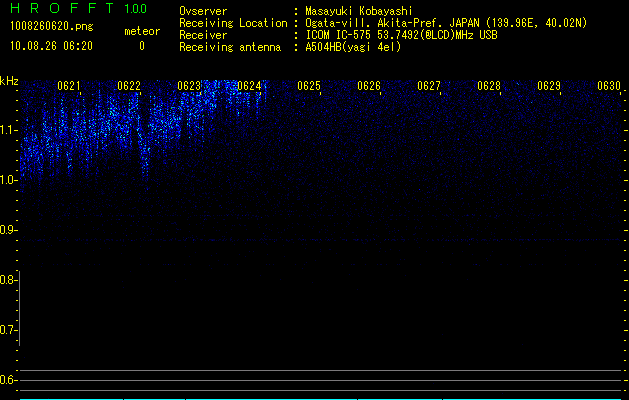The height and width of the screenshot is (400, 629).
Task: Click the 0.8 kHz axis label
Action: tap(8, 280)
